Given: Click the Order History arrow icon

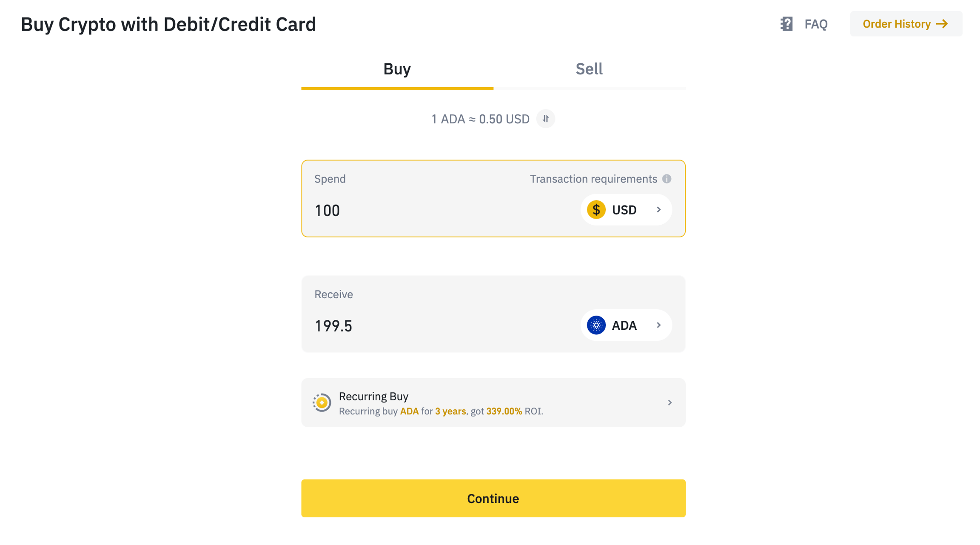Looking at the screenshot, I should 942,24.
